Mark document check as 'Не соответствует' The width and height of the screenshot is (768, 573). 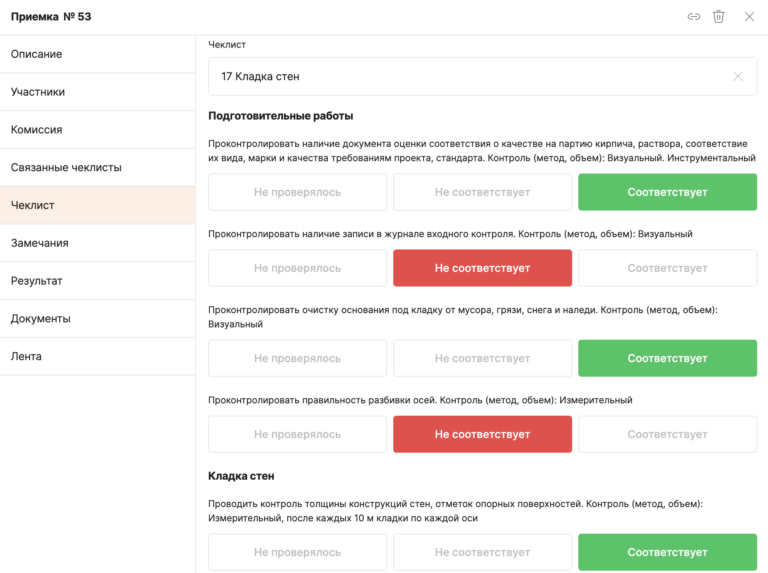point(482,192)
